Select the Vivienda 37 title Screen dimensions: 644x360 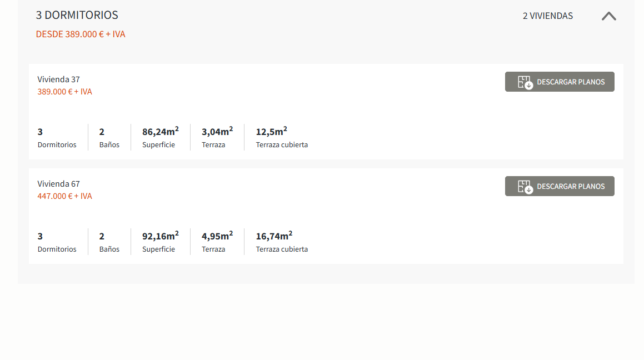pyautogui.click(x=58, y=79)
